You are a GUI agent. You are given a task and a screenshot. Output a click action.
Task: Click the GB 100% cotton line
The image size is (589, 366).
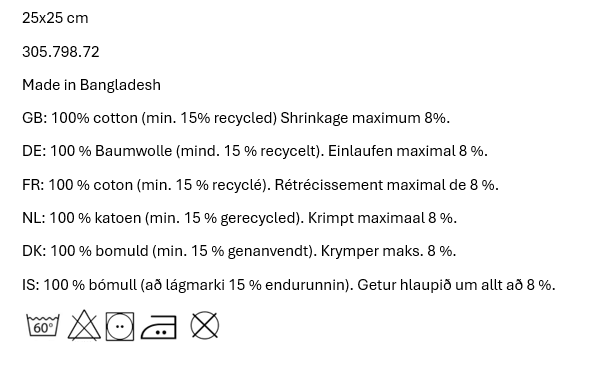[236, 118]
